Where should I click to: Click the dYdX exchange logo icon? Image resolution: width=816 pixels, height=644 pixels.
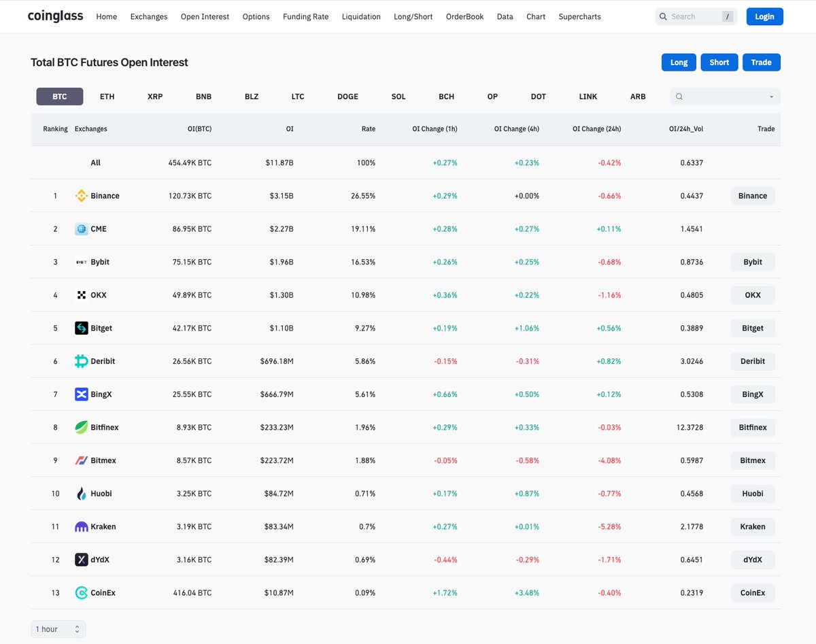point(81,560)
